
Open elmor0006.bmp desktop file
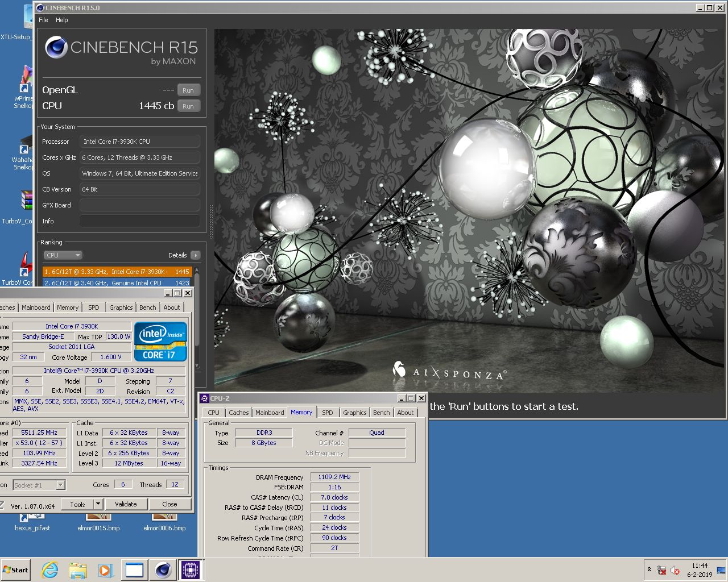(164, 523)
